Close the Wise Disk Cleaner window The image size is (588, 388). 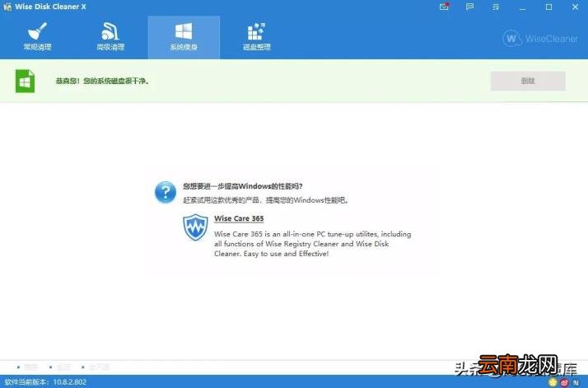[x=575, y=7]
